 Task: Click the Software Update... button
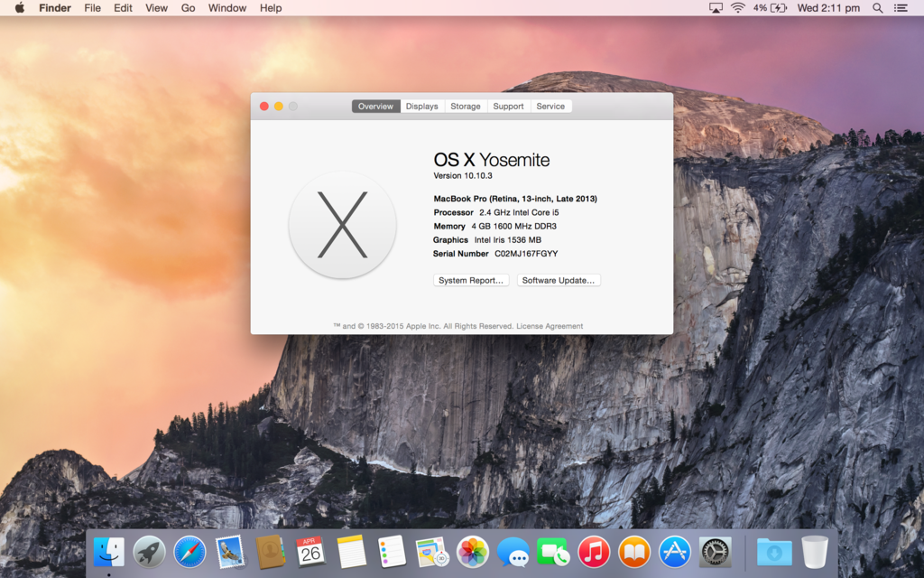[x=559, y=280]
